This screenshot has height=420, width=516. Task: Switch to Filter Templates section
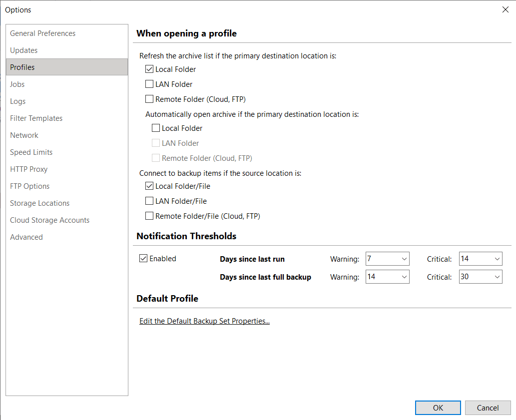(x=36, y=118)
